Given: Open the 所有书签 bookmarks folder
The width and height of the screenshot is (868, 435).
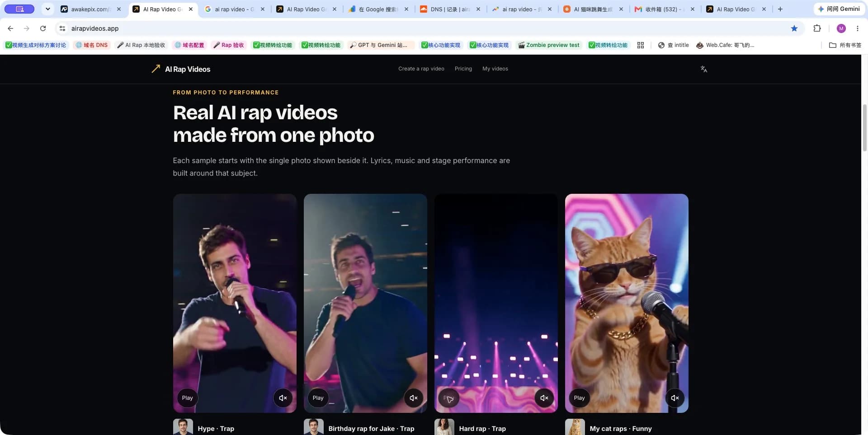Looking at the screenshot, I should [845, 45].
